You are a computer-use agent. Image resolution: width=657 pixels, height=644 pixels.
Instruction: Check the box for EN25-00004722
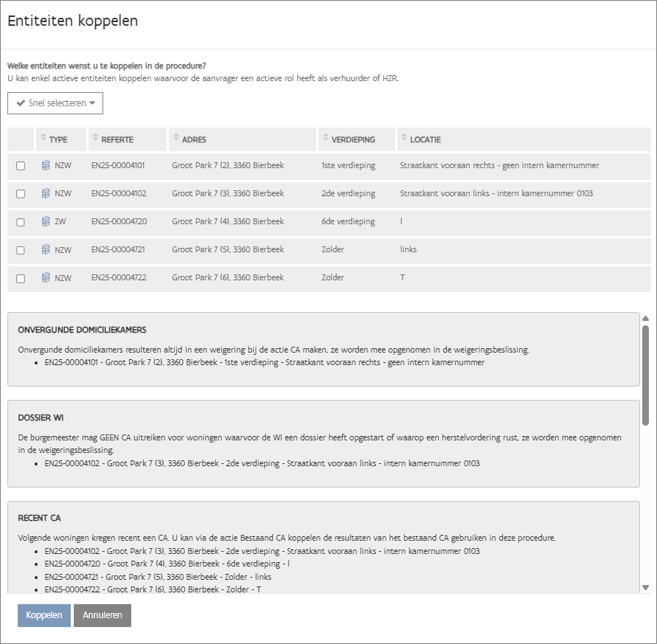[x=21, y=278]
